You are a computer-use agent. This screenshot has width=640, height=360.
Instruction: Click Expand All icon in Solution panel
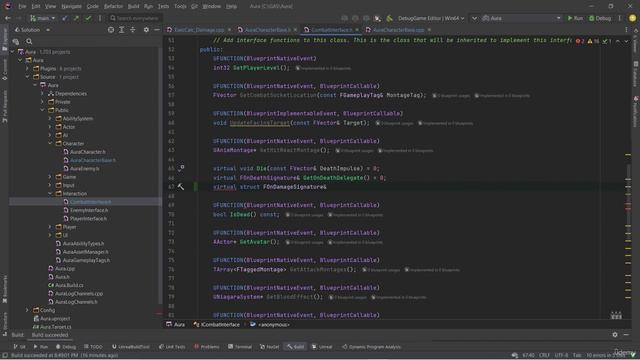click(x=122, y=30)
